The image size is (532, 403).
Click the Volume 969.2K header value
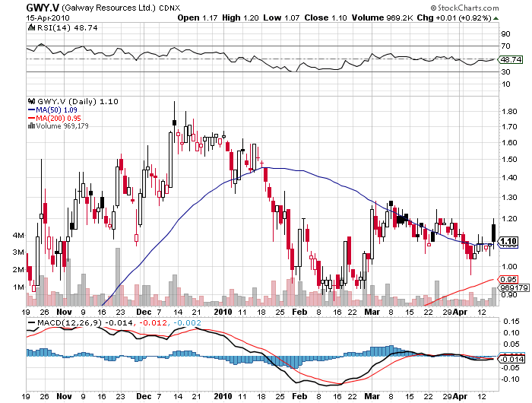(382, 18)
